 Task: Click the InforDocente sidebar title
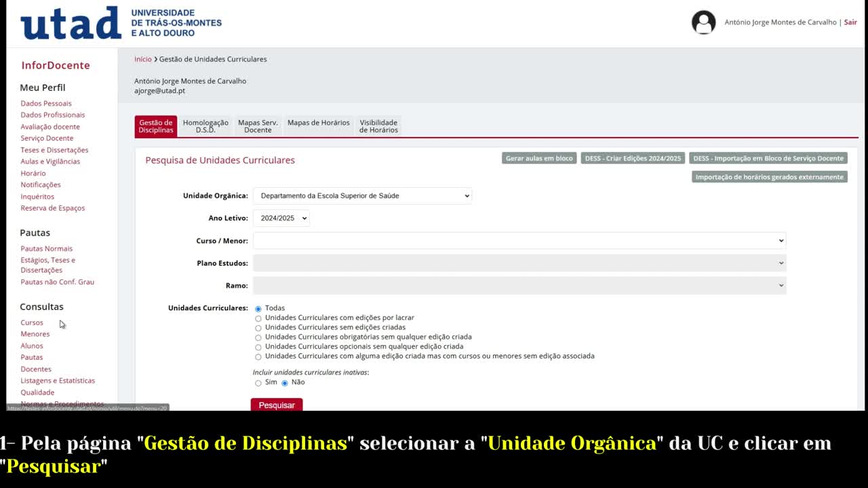(x=56, y=65)
